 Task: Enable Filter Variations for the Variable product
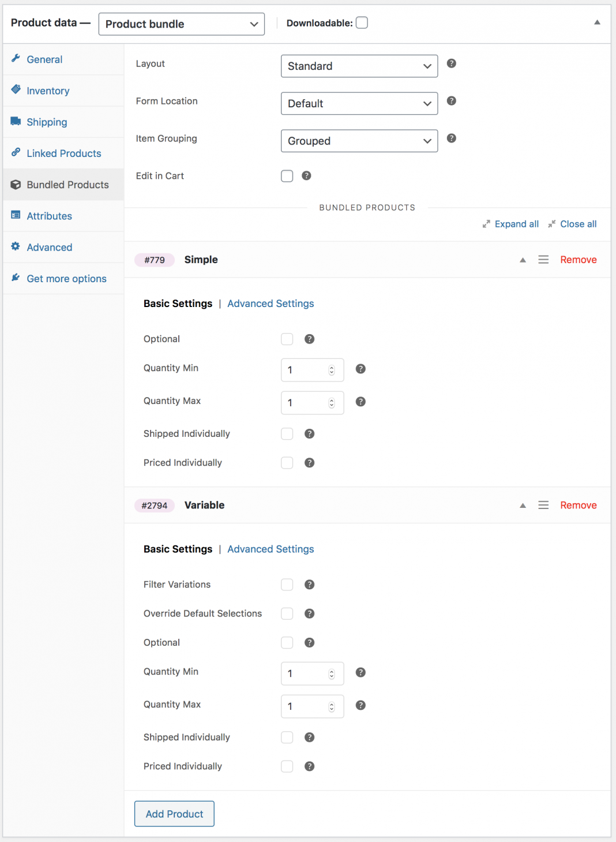pyautogui.click(x=287, y=584)
